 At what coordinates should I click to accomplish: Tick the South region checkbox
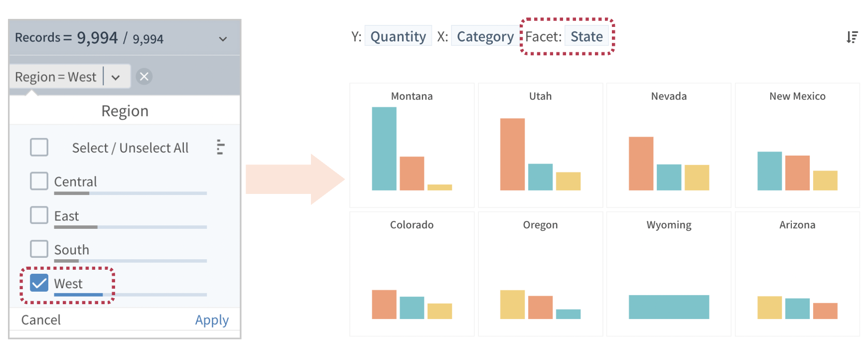tap(39, 249)
